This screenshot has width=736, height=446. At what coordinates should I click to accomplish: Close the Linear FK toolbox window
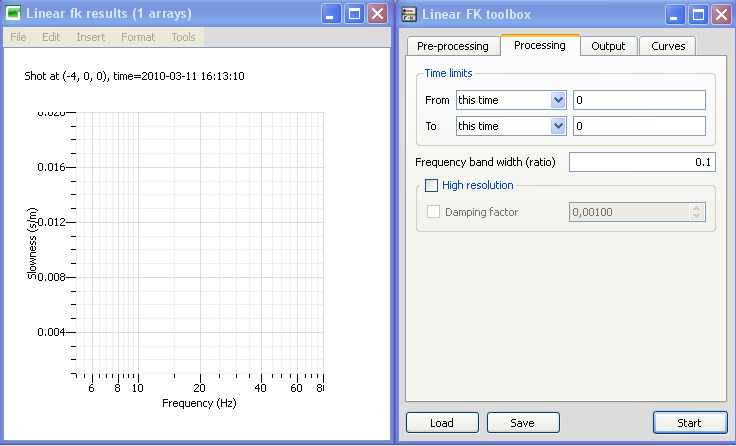[721, 14]
